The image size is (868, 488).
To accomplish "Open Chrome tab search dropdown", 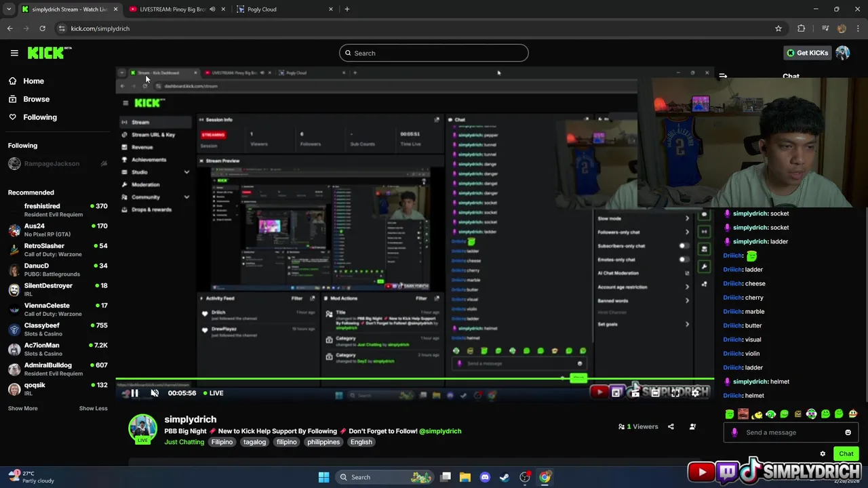I will 9,9.
